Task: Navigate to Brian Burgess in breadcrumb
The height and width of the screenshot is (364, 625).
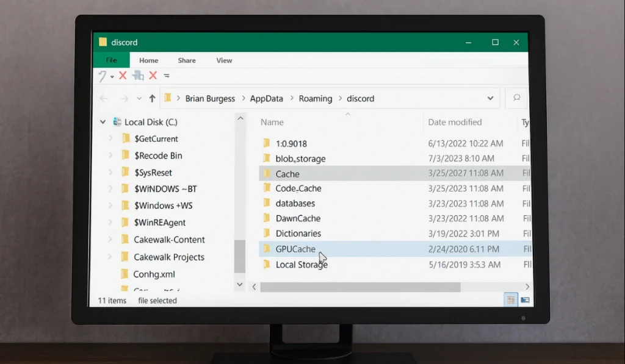Action: click(210, 98)
